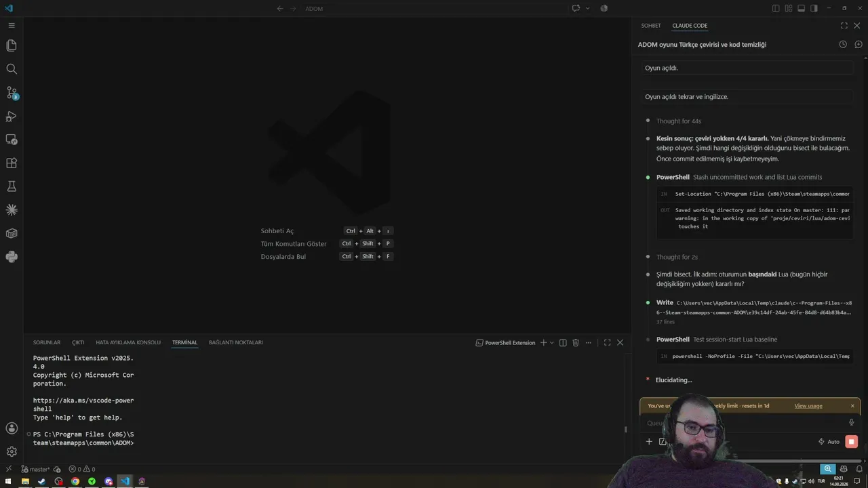Open the Testing flask view
Screen dimensions: 868x488
pyautogui.click(x=12, y=186)
